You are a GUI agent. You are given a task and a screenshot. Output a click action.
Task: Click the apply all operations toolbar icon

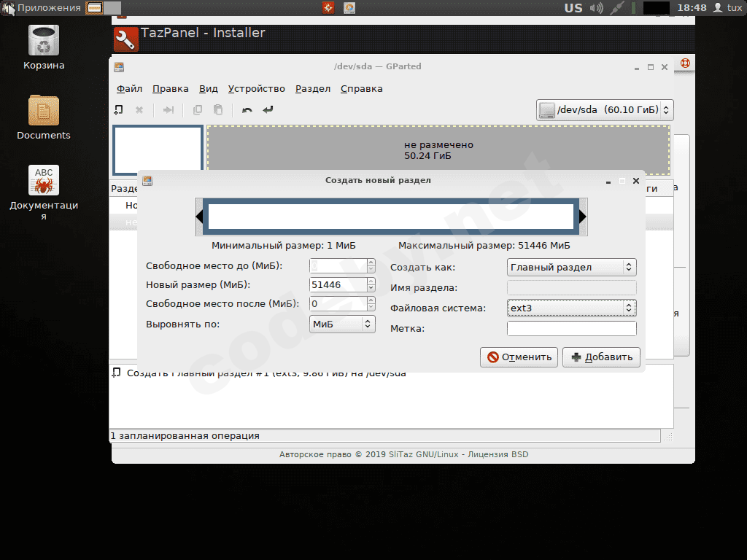pos(268,110)
